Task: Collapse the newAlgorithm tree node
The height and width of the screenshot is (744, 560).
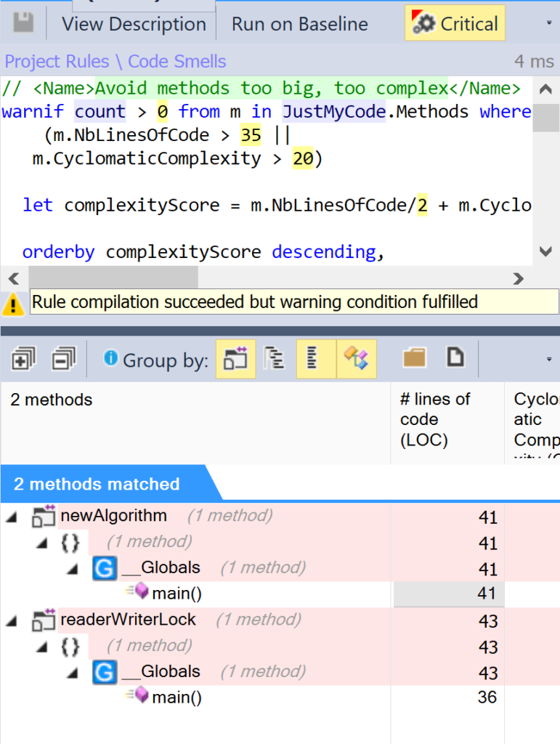Action: point(12,517)
